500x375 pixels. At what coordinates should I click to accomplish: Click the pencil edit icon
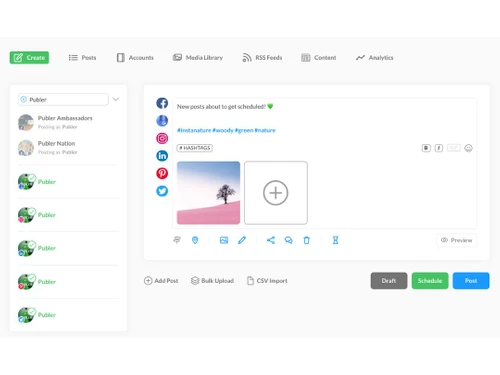(242, 240)
